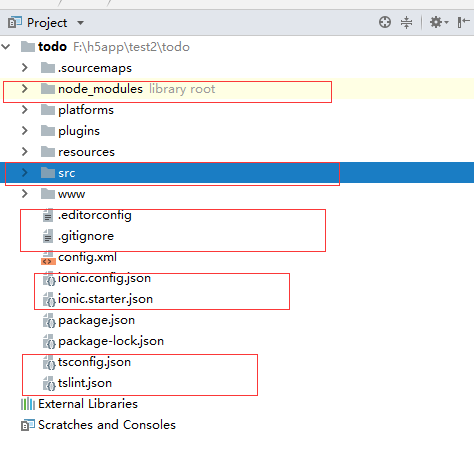The height and width of the screenshot is (473, 474).
Task: Click the package.json file icon
Action: pos(49,321)
